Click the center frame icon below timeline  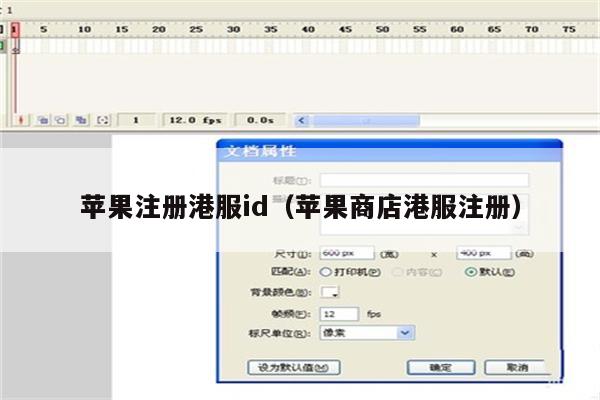(x=21, y=121)
